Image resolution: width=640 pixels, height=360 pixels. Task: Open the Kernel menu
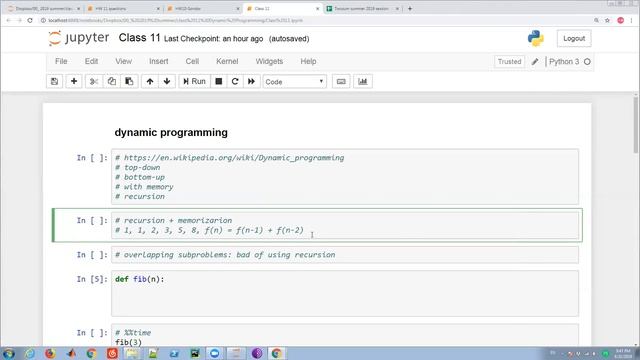[227, 61]
